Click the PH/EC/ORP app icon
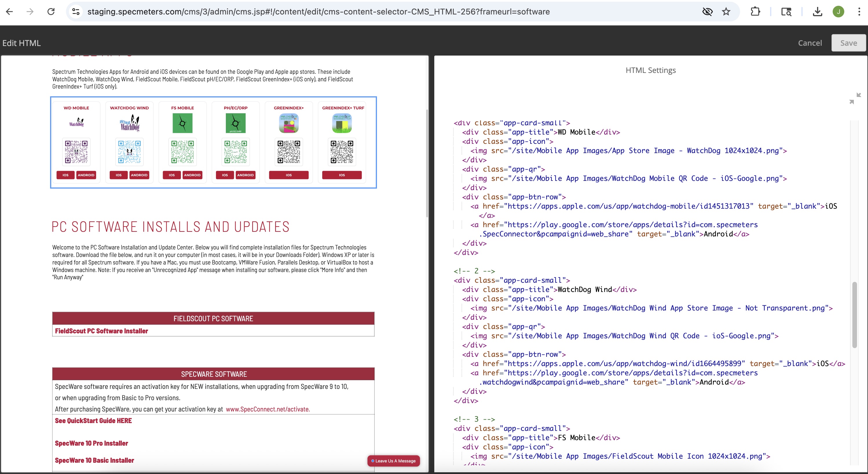This screenshot has width=868, height=474. coord(236,123)
